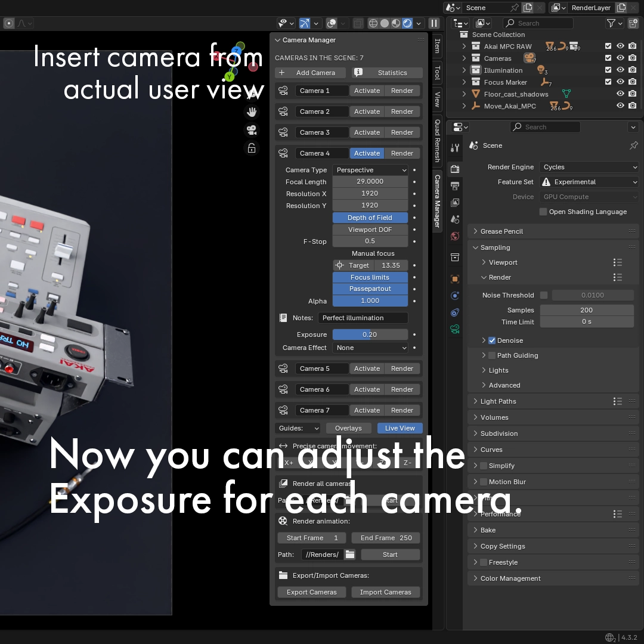Toggle the Passepartout option
Screen dimensions: 644x644
tap(370, 289)
